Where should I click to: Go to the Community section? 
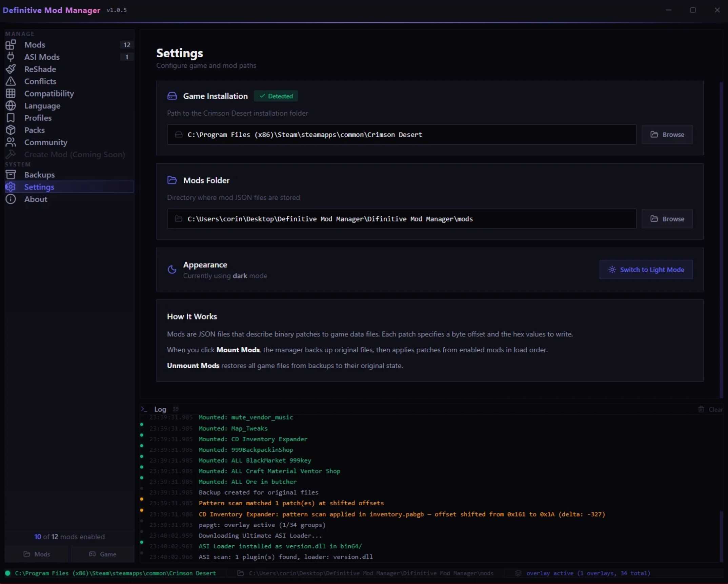click(45, 142)
